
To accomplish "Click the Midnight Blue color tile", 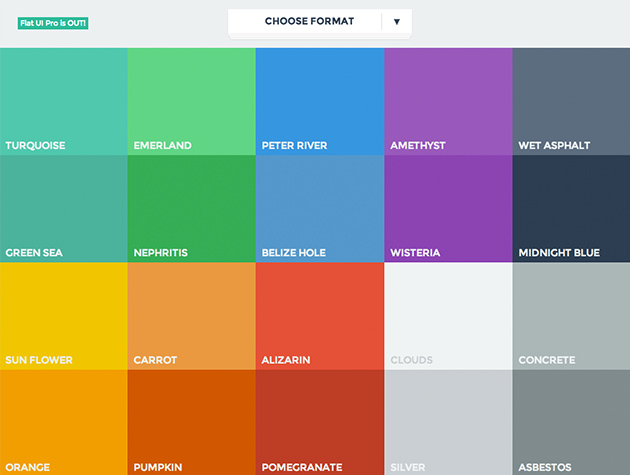I will 571,209.
